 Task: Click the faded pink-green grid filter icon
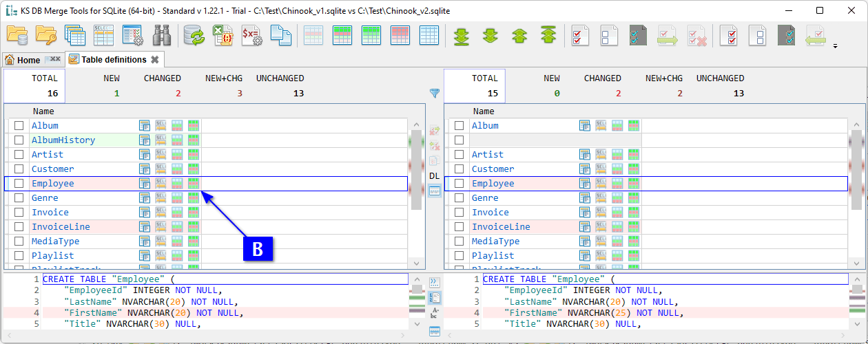[313, 34]
